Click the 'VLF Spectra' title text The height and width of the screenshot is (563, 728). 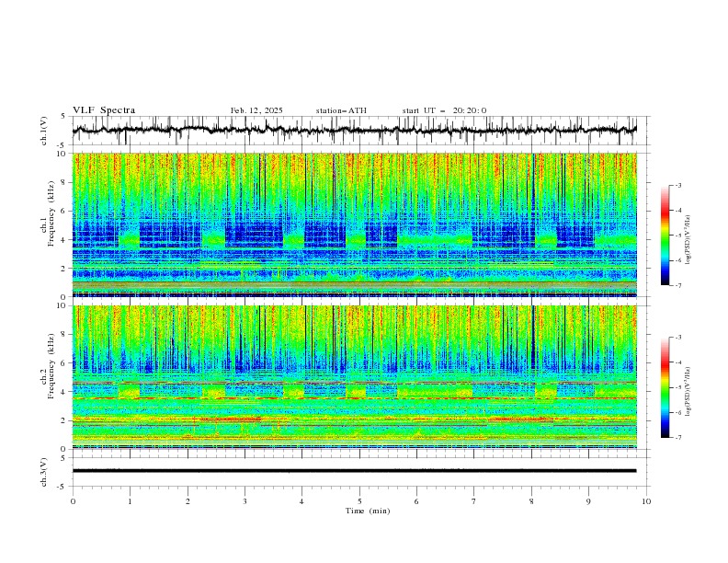pyautogui.click(x=104, y=110)
